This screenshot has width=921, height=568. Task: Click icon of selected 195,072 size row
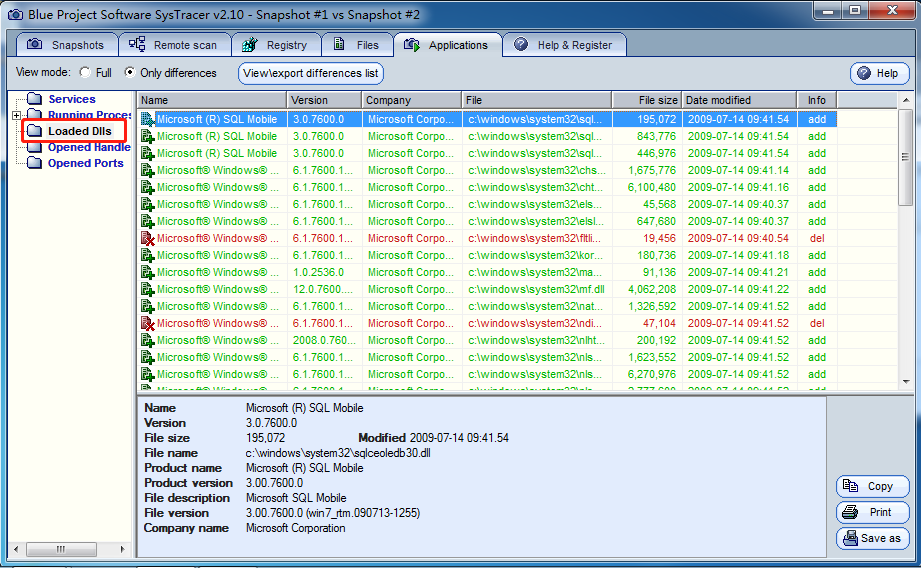147,120
